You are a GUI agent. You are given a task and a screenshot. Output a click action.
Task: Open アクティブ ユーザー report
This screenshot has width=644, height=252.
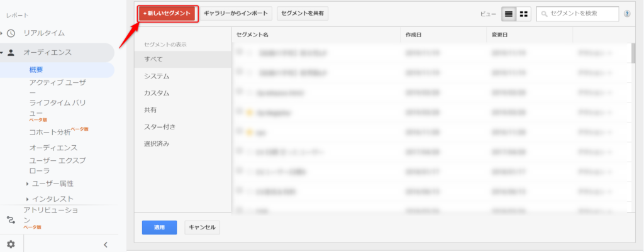click(57, 88)
